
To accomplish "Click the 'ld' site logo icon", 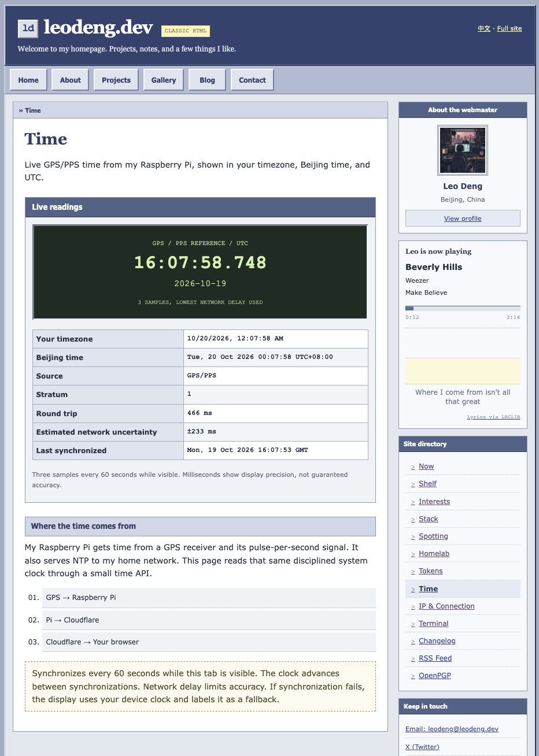I will click(28, 28).
